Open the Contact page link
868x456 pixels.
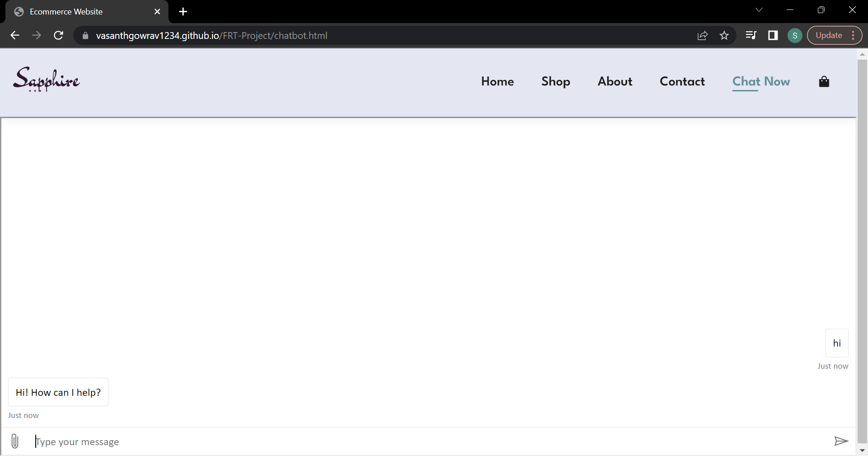click(x=683, y=81)
